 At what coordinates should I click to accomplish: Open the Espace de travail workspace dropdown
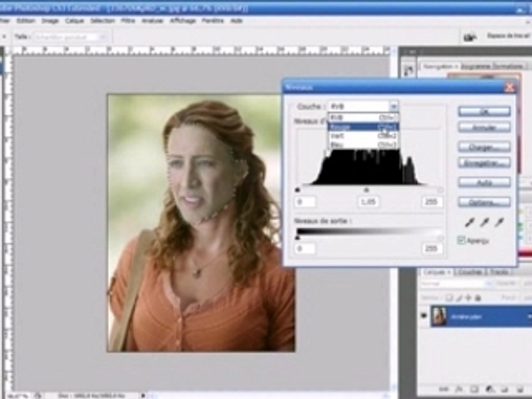508,35
